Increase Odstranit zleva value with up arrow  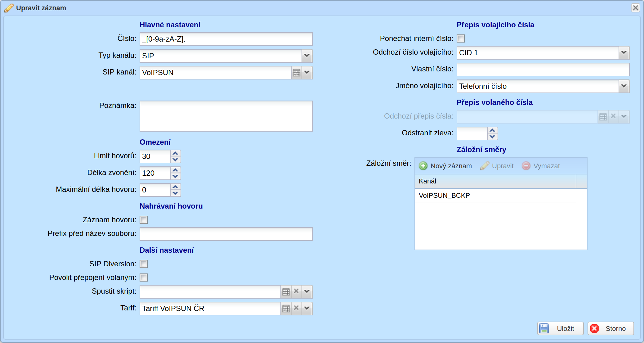pyautogui.click(x=492, y=130)
